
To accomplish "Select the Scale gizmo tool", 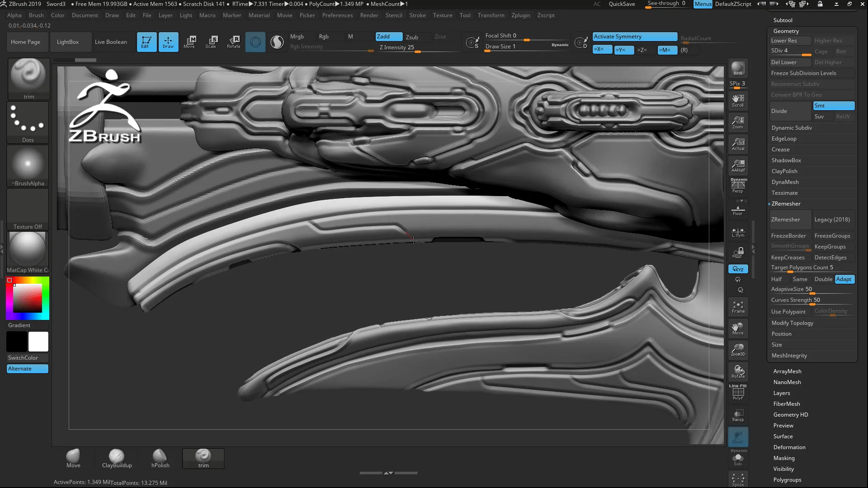I will coord(211,42).
